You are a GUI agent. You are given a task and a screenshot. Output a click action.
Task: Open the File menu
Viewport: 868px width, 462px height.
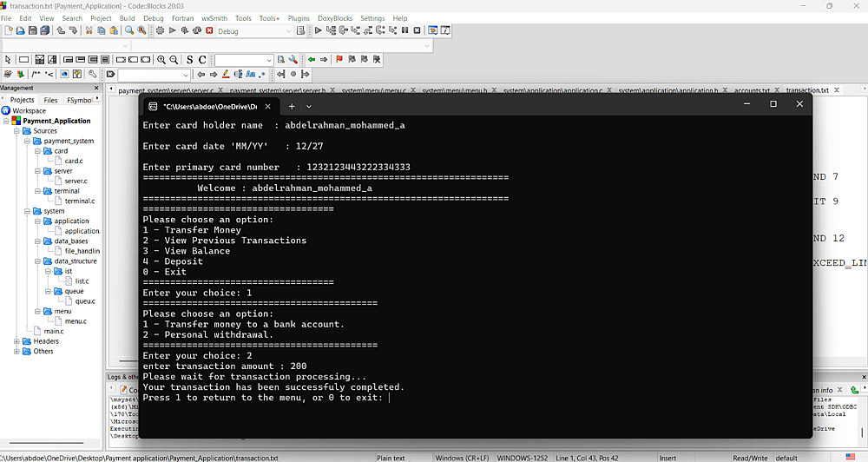pyautogui.click(x=6, y=18)
